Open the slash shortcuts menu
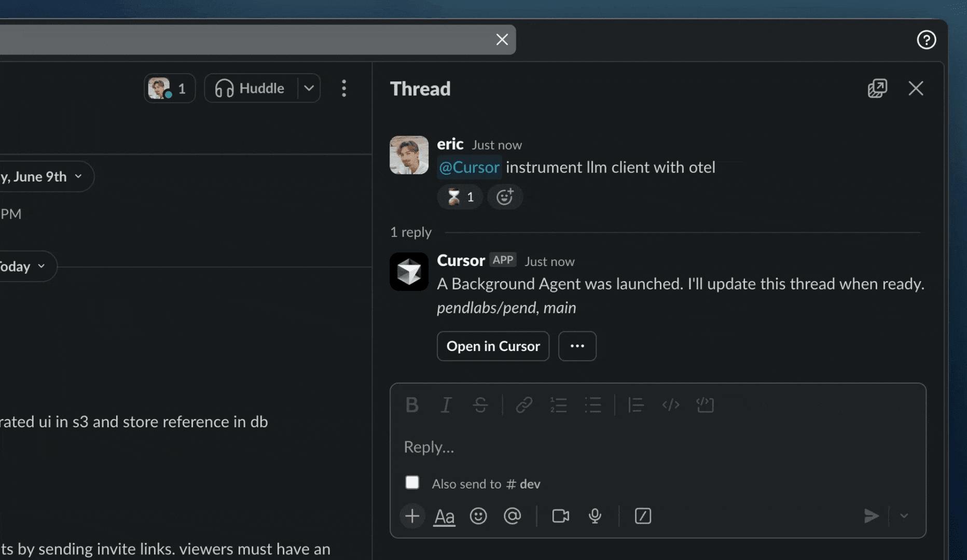This screenshot has height=560, width=967. 643,516
